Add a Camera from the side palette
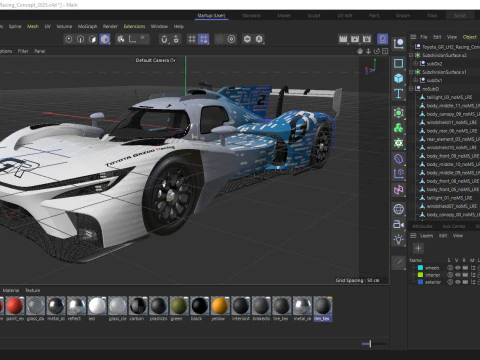 coord(398,224)
